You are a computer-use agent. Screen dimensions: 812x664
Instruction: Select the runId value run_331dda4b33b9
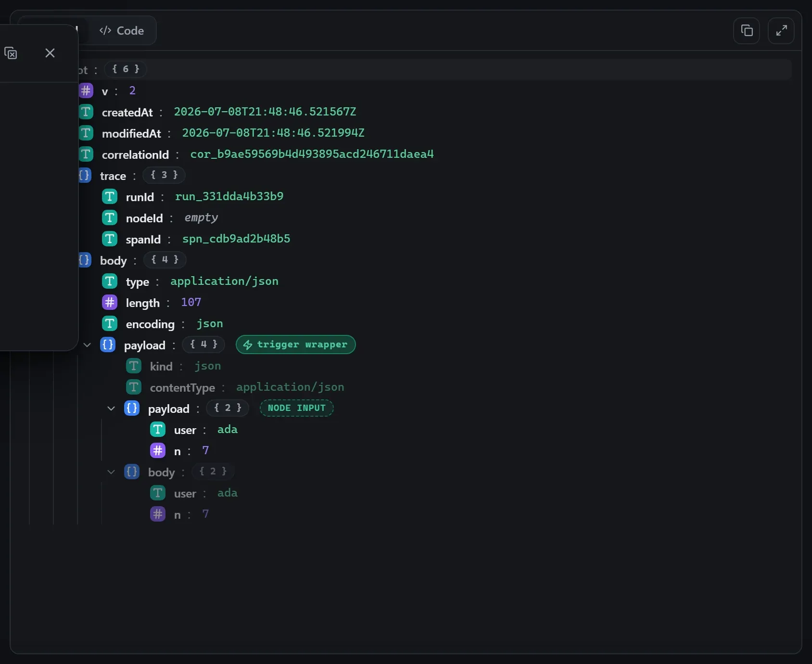tap(229, 196)
